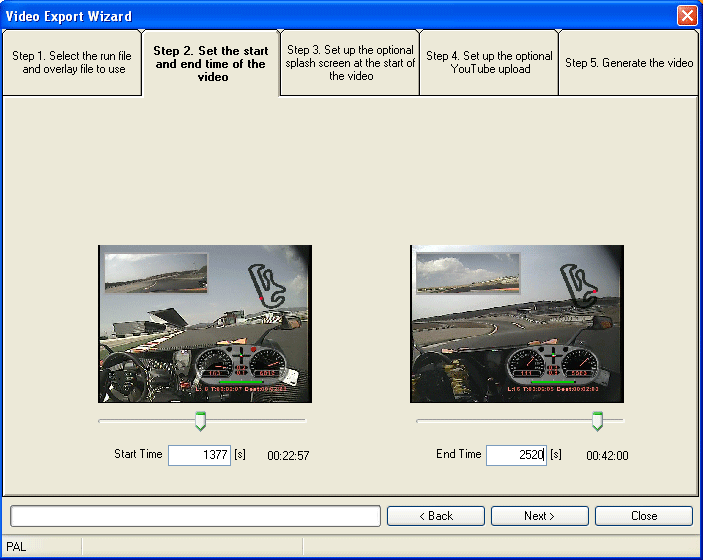Close the wizard with the red X
This screenshot has height=560, width=703.
click(686, 16)
